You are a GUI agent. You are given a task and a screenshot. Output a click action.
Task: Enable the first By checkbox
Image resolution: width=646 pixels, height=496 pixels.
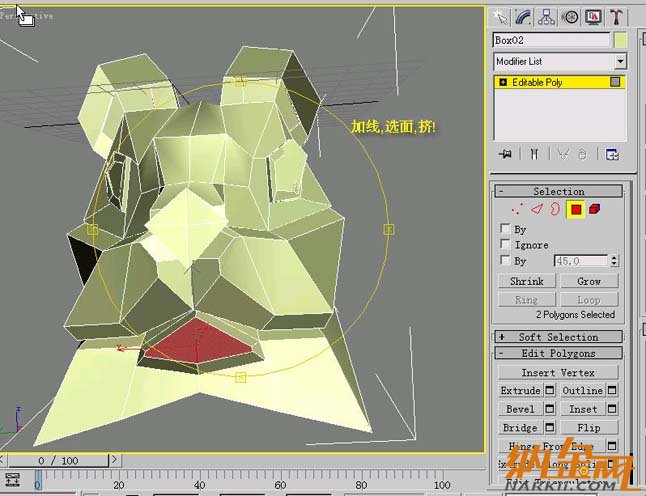(x=505, y=229)
